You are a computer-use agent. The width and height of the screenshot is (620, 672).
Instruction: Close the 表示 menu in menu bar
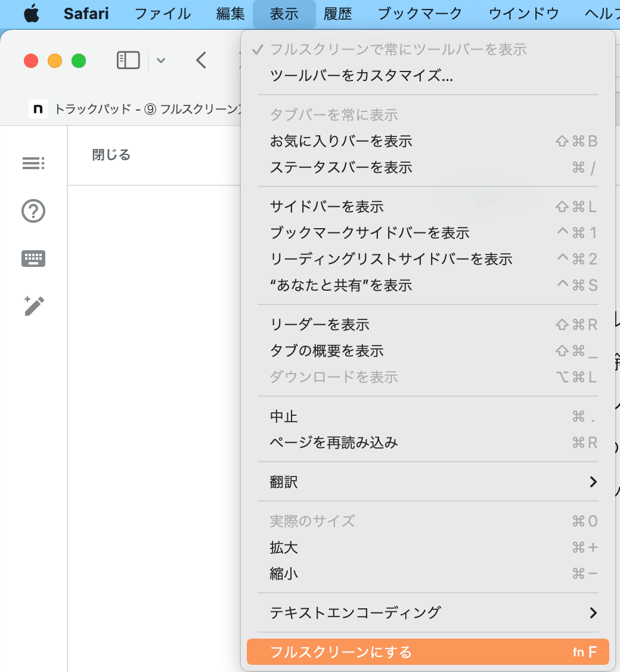pos(284,14)
